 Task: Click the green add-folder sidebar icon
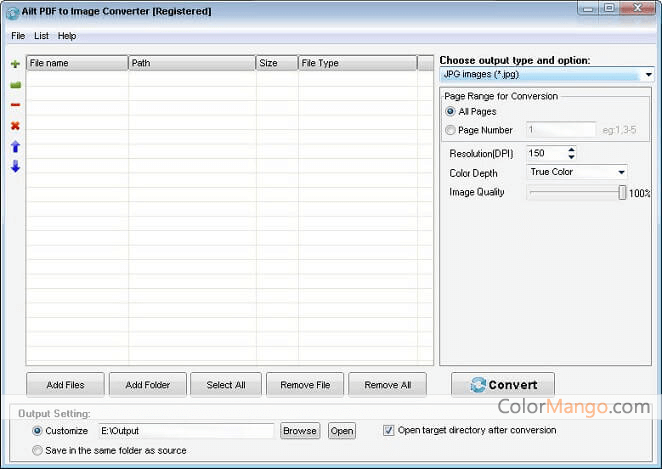coord(15,85)
